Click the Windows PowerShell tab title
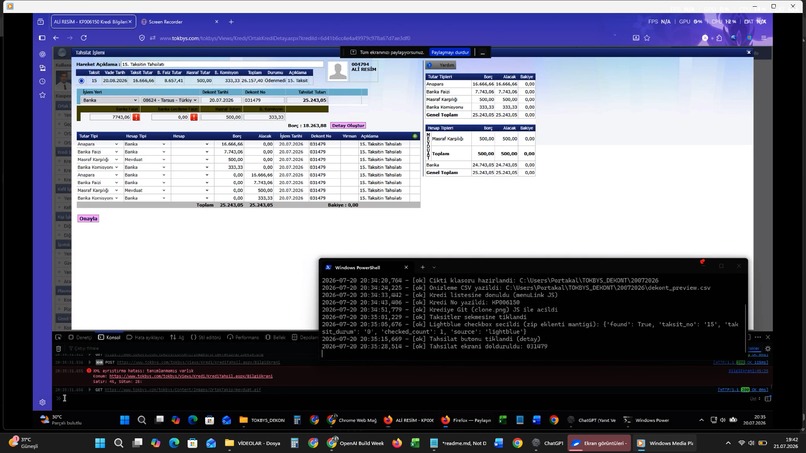 (357, 267)
